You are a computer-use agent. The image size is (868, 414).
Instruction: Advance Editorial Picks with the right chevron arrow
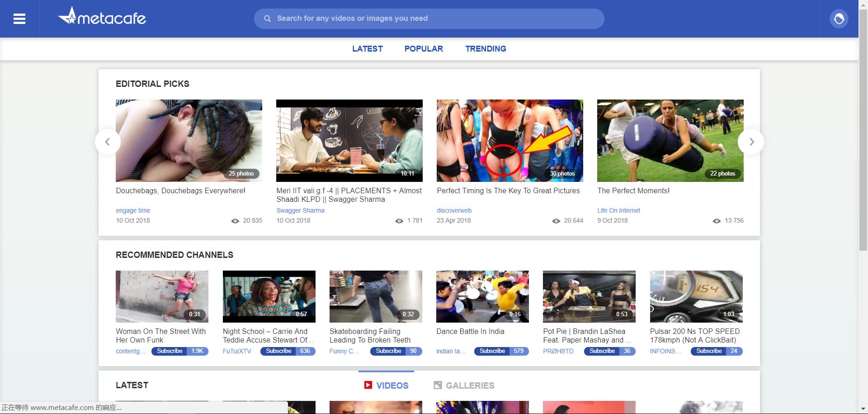(x=751, y=142)
